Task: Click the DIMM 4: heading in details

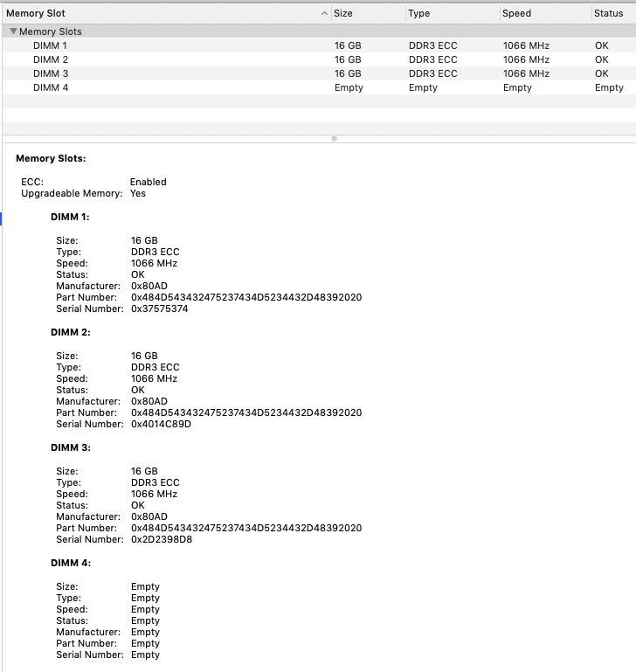Action: [71, 563]
